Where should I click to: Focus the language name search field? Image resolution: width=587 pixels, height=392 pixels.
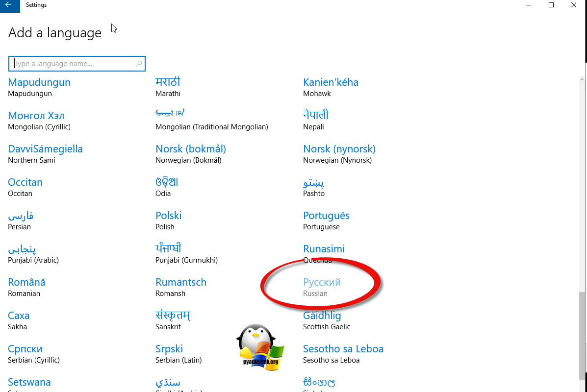click(x=74, y=64)
